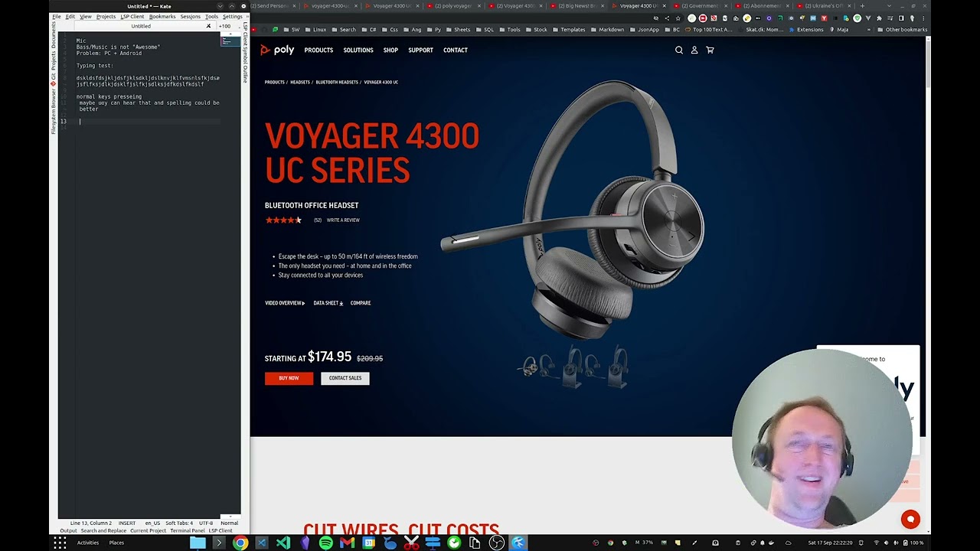Open the Filesystem Browser side panel

(x=54, y=112)
